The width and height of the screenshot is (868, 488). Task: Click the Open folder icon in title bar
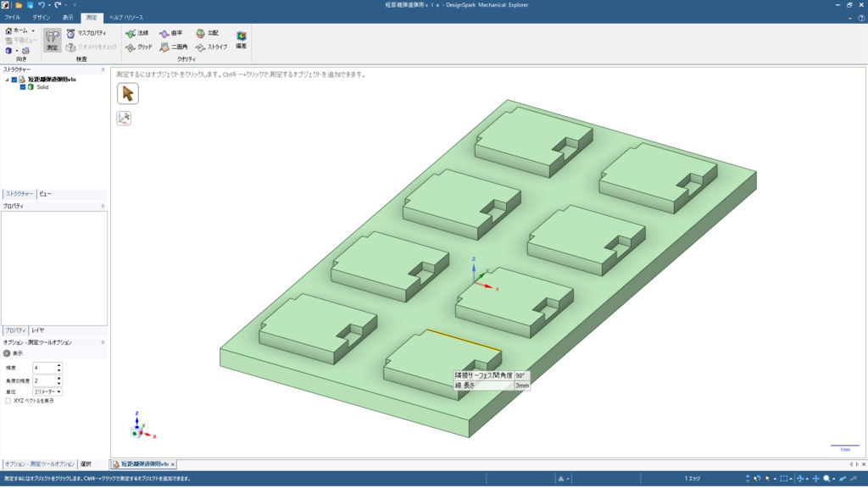(19, 5)
